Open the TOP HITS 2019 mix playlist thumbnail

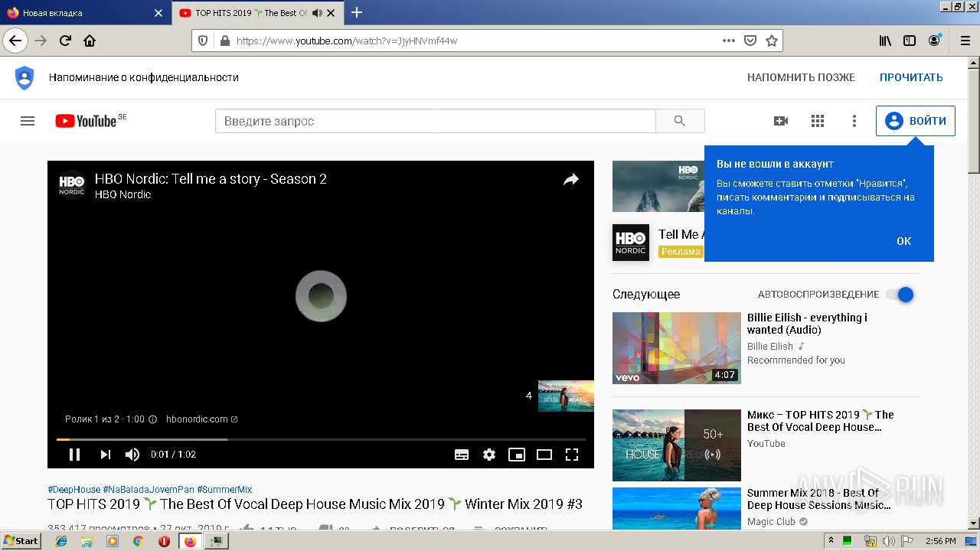pos(677,445)
